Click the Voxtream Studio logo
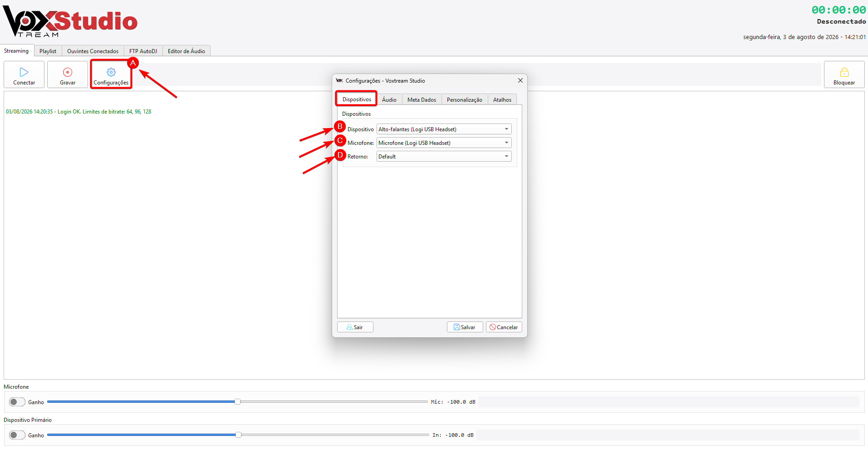The height and width of the screenshot is (450, 868). tap(70, 22)
